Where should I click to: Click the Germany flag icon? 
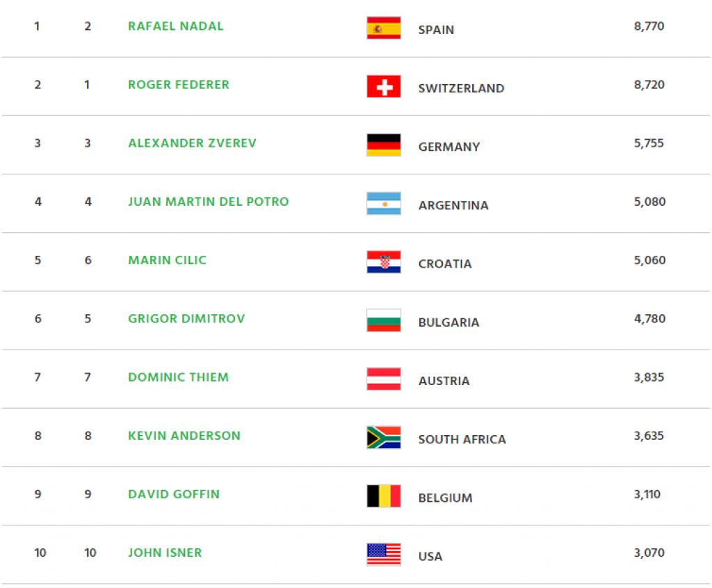pos(384,145)
